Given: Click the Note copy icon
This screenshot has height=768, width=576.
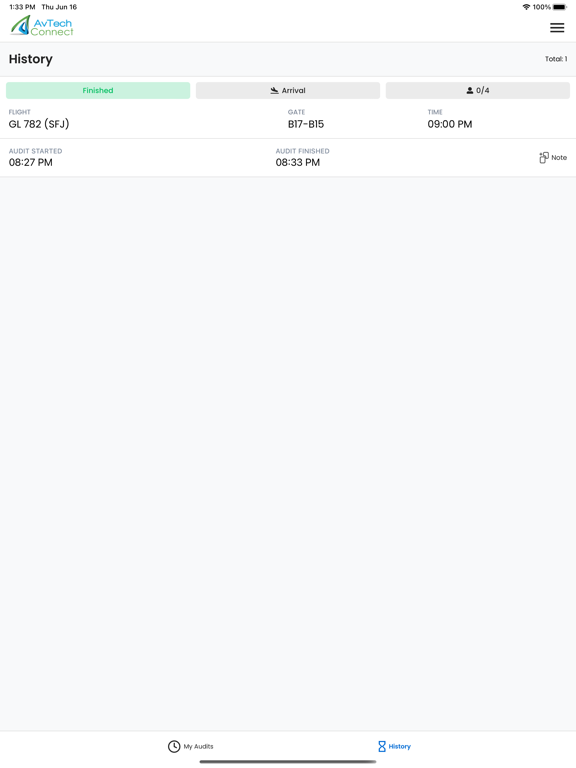Looking at the screenshot, I should [x=544, y=157].
